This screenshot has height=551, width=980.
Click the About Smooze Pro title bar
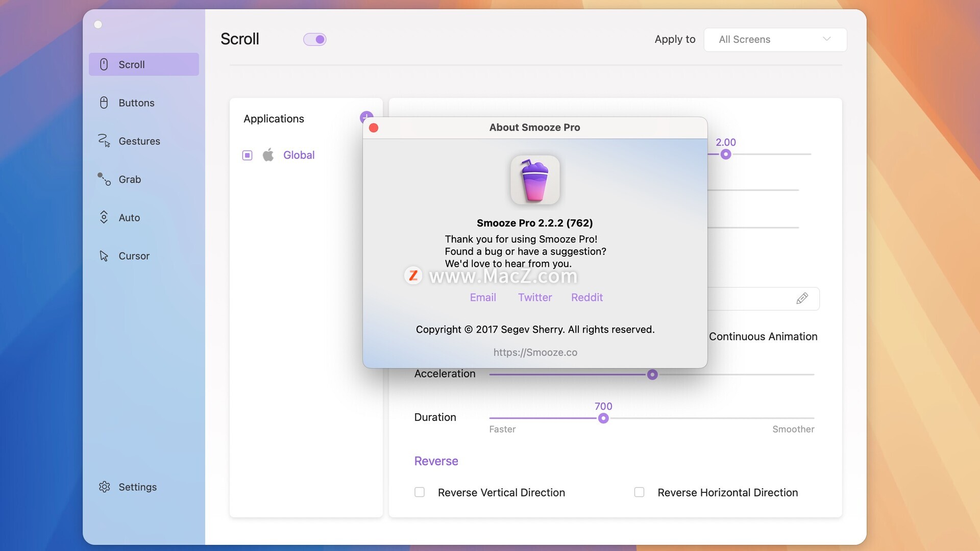[535, 128]
